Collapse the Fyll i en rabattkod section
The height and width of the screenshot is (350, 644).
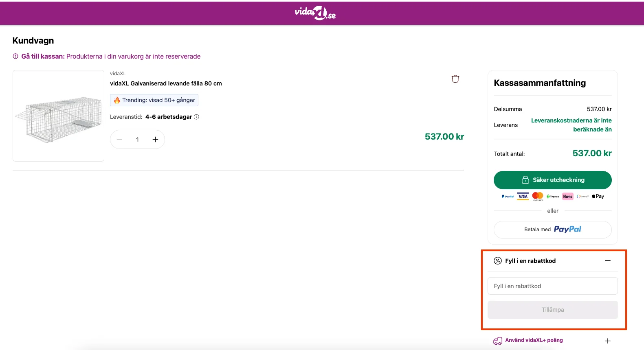pos(607,260)
